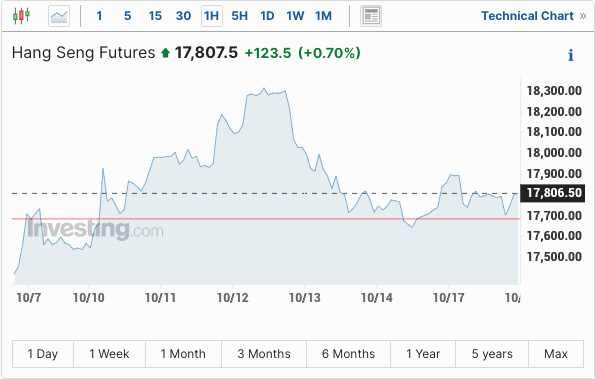The image size is (595, 379).
Task: Select the 1D interval
Action: 267,16
